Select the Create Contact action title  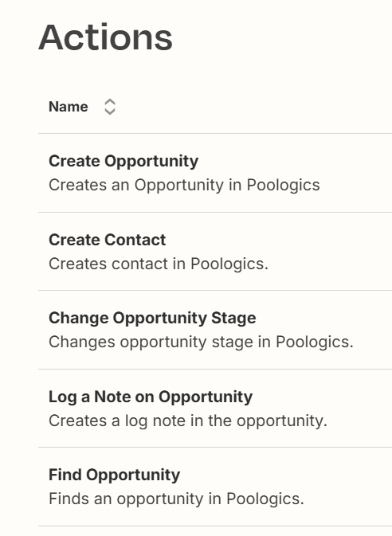107,240
